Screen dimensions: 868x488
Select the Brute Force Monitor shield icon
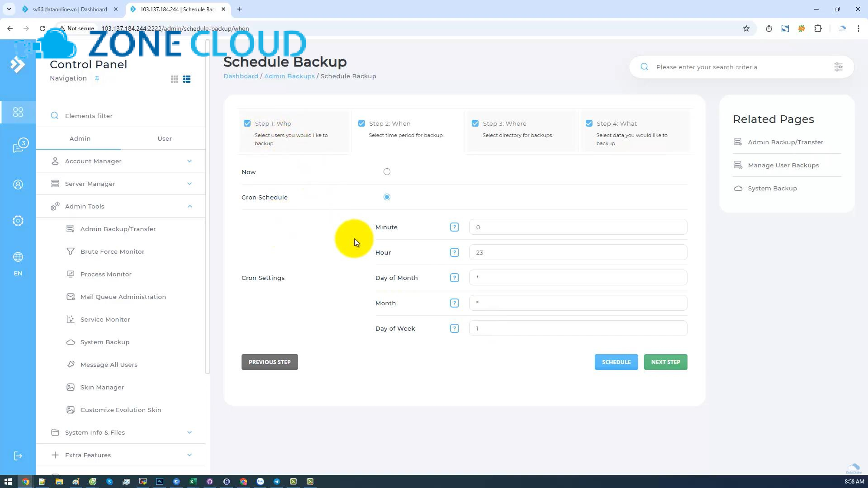(71, 251)
